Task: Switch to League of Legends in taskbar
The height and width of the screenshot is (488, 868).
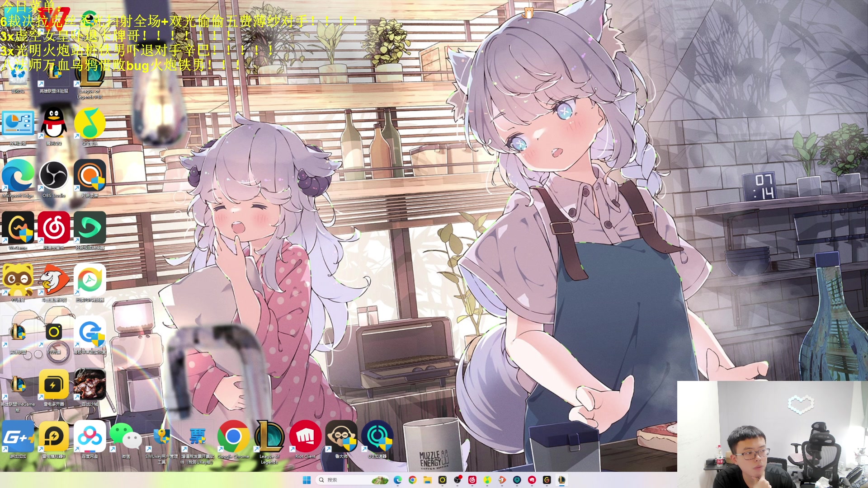Action: [561, 480]
